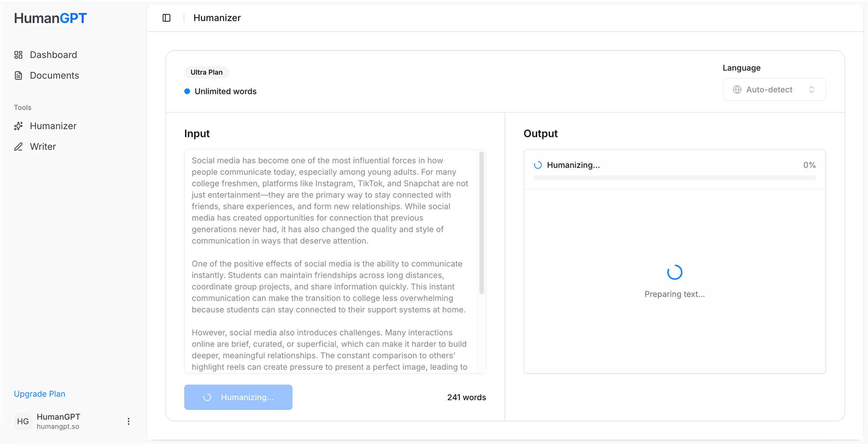The width and height of the screenshot is (868, 444).
Task: Open the three-dot menu next to HumanGPT account
Action: (x=128, y=421)
